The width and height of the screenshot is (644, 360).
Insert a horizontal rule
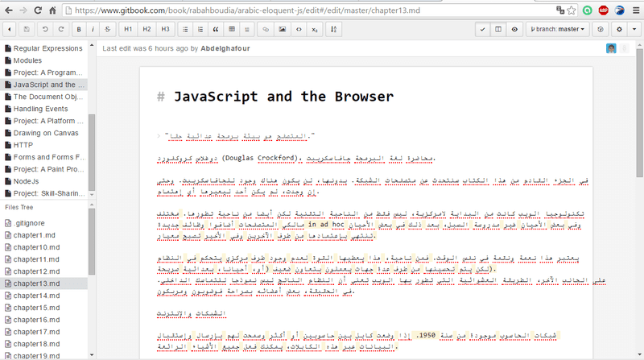(x=247, y=29)
